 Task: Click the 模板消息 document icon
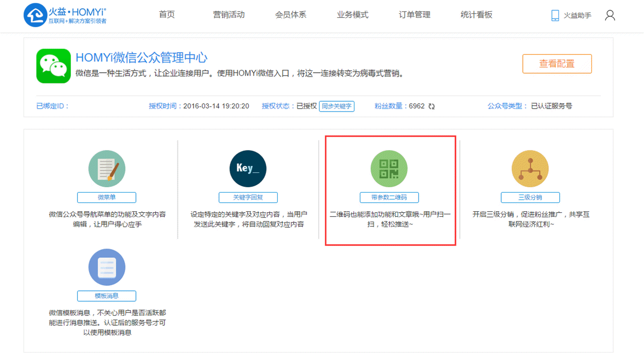coord(107,268)
